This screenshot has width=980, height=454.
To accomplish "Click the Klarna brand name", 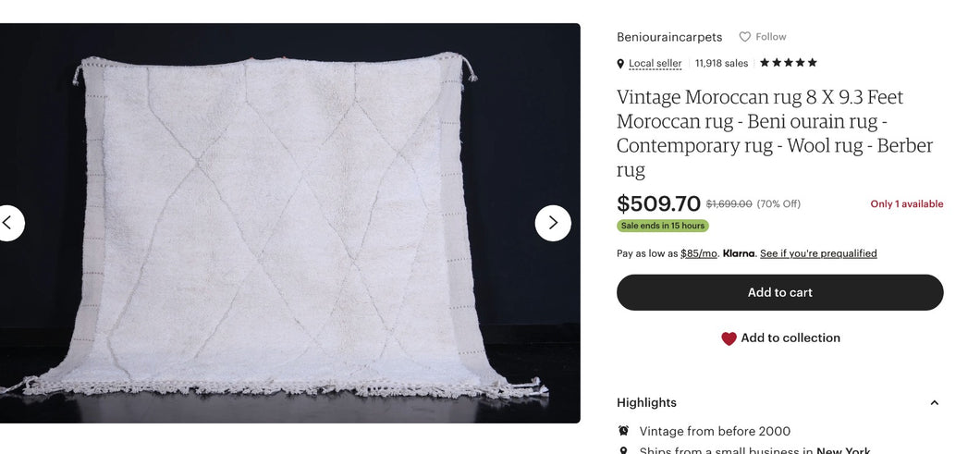I will pos(739,253).
